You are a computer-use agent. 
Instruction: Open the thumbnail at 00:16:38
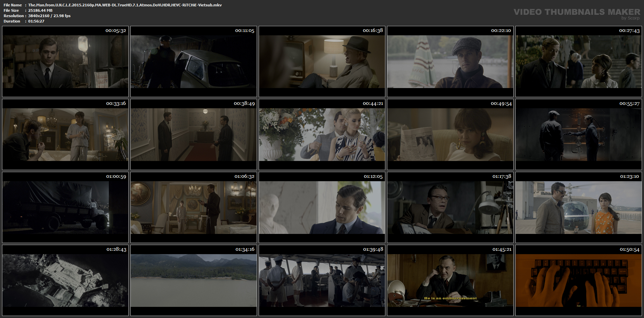[322, 62]
